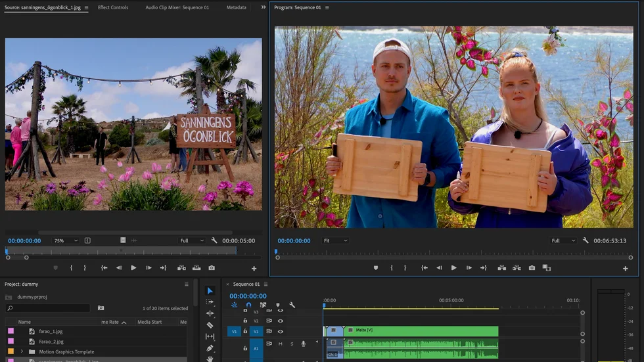Play the Program monitor sequence
This screenshot has height=362, width=644.
click(x=454, y=268)
